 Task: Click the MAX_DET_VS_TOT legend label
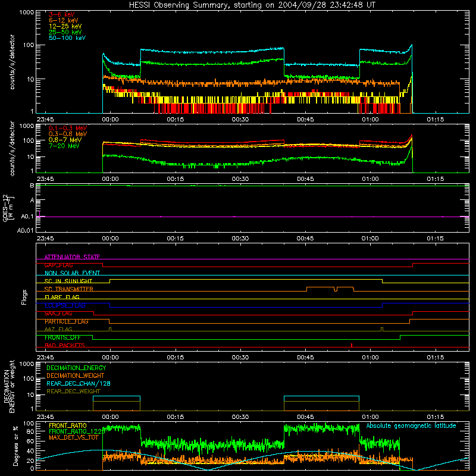click(x=74, y=437)
